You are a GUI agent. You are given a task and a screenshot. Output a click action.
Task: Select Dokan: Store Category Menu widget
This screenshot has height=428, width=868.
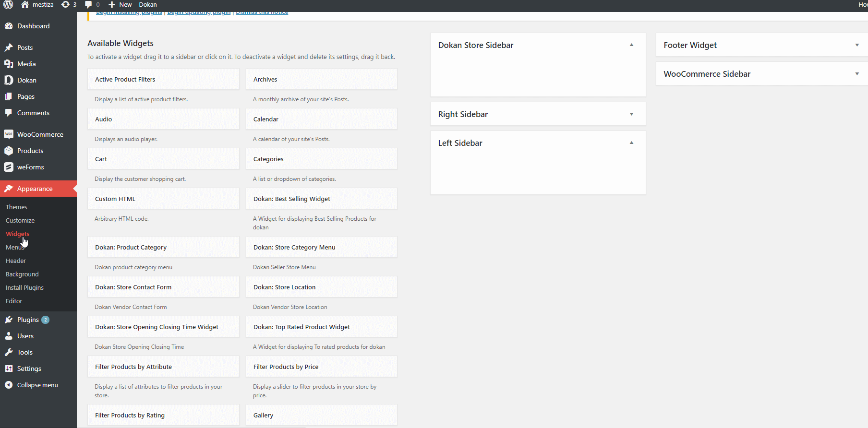pyautogui.click(x=322, y=247)
